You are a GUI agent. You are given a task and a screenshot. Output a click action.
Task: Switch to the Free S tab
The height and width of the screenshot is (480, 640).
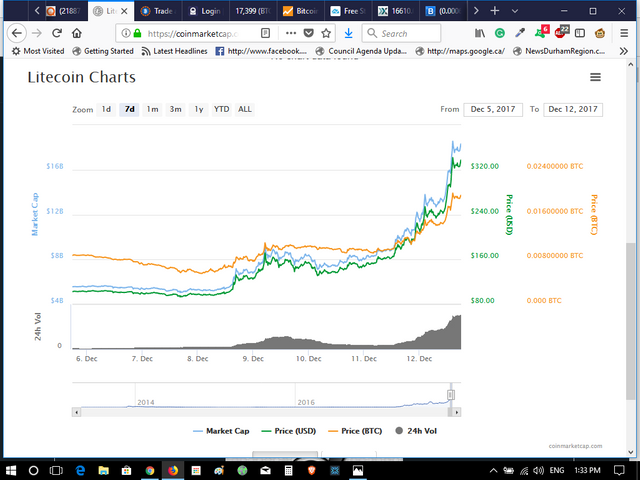click(x=348, y=11)
